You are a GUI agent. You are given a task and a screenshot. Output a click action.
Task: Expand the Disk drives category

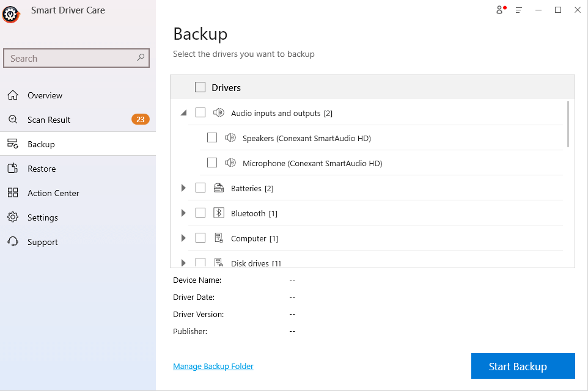pyautogui.click(x=183, y=263)
